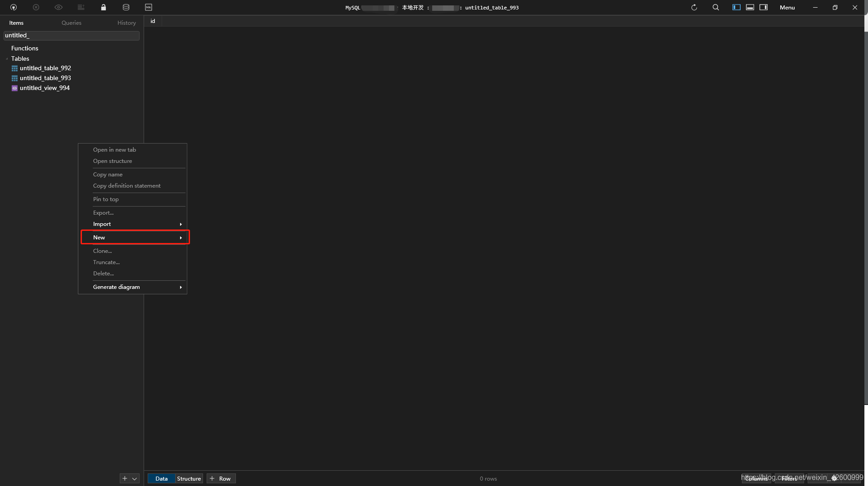Toggle the left sidebar panel
Viewport: 868px width, 486px height.
coord(737,7)
